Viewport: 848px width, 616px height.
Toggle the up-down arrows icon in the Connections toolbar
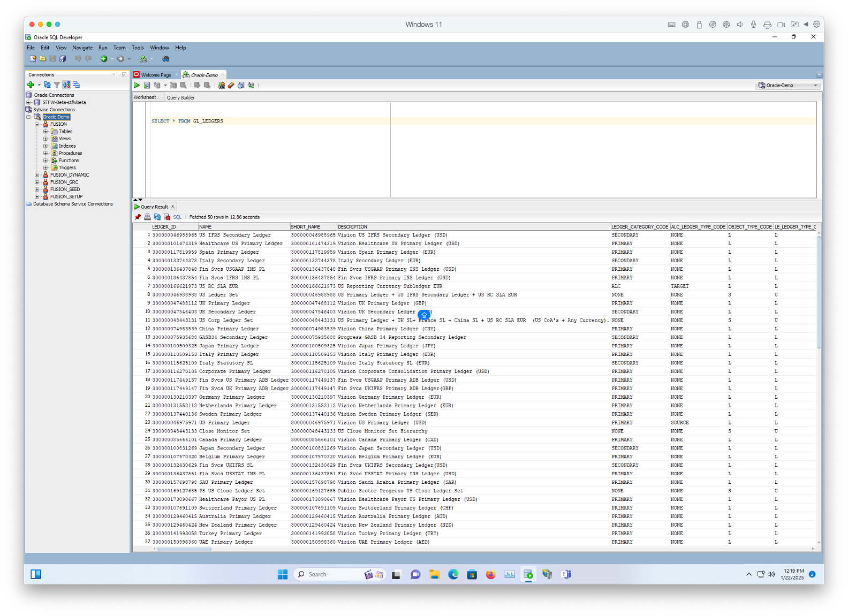(x=66, y=85)
